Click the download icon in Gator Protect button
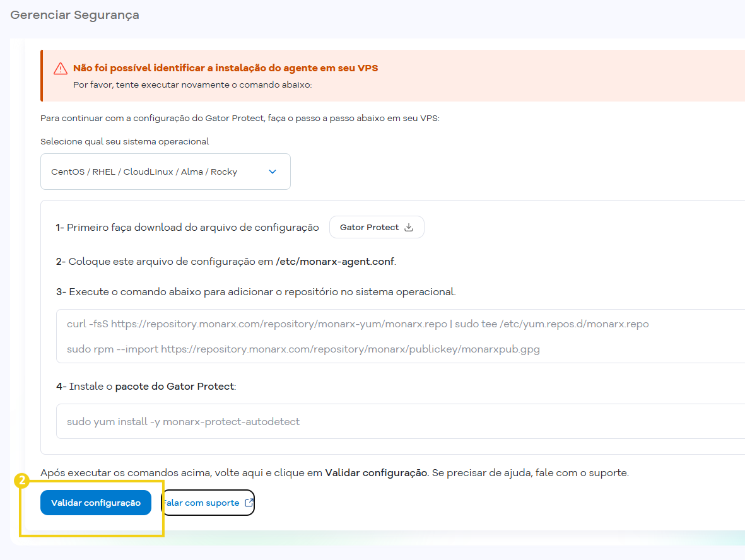This screenshot has height=560, width=745. click(x=409, y=228)
